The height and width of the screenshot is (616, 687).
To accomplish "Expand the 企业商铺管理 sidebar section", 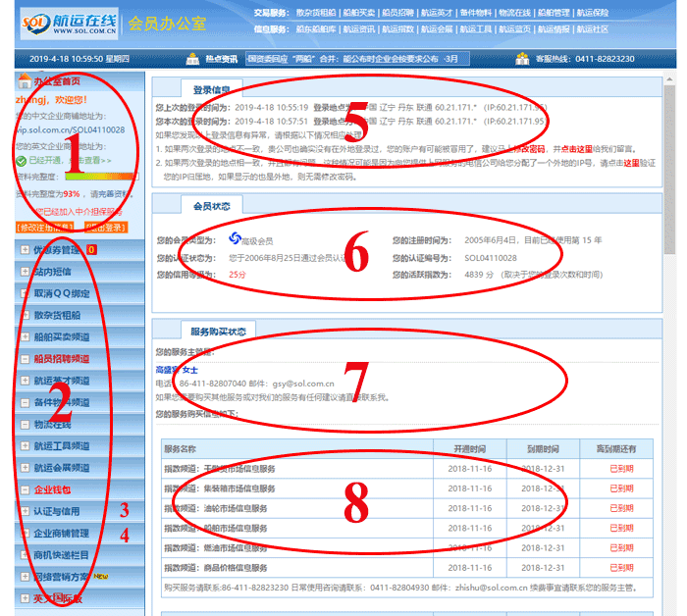I will pos(25,533).
